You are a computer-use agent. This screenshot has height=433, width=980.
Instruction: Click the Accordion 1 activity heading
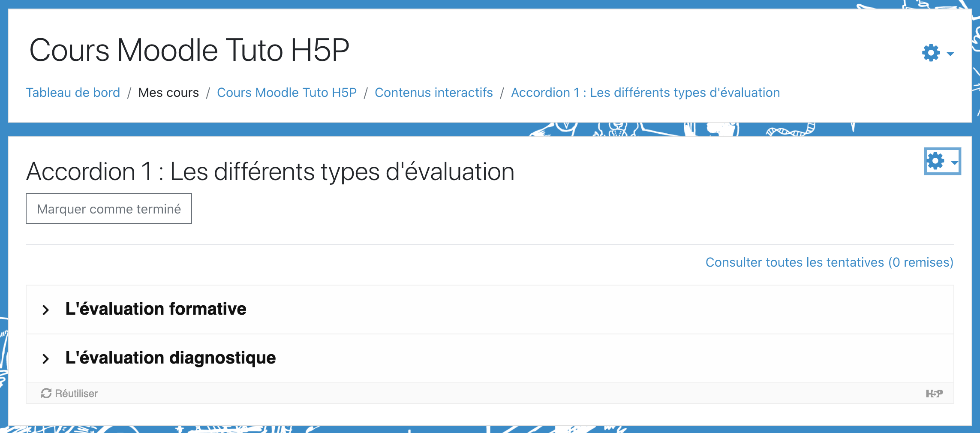pyautogui.click(x=270, y=172)
